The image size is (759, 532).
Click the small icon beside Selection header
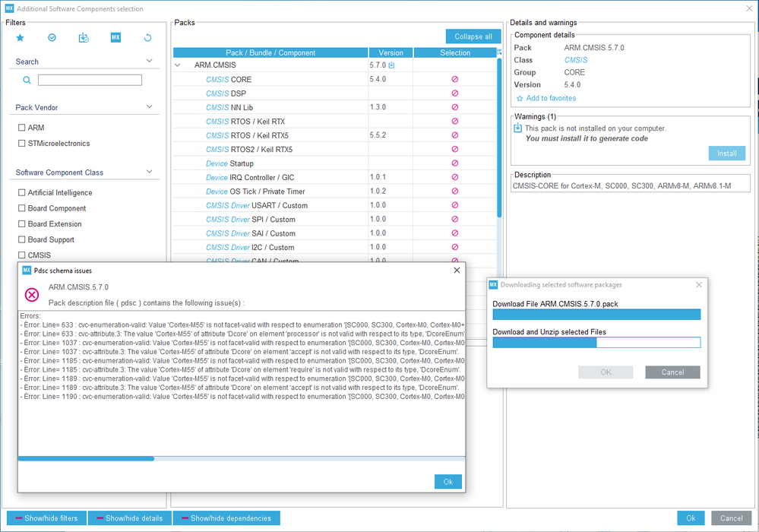(x=499, y=52)
